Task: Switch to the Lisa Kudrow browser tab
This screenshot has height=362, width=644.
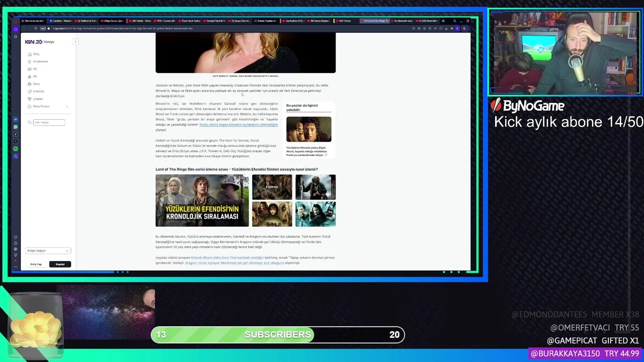Action: [x=293, y=21]
